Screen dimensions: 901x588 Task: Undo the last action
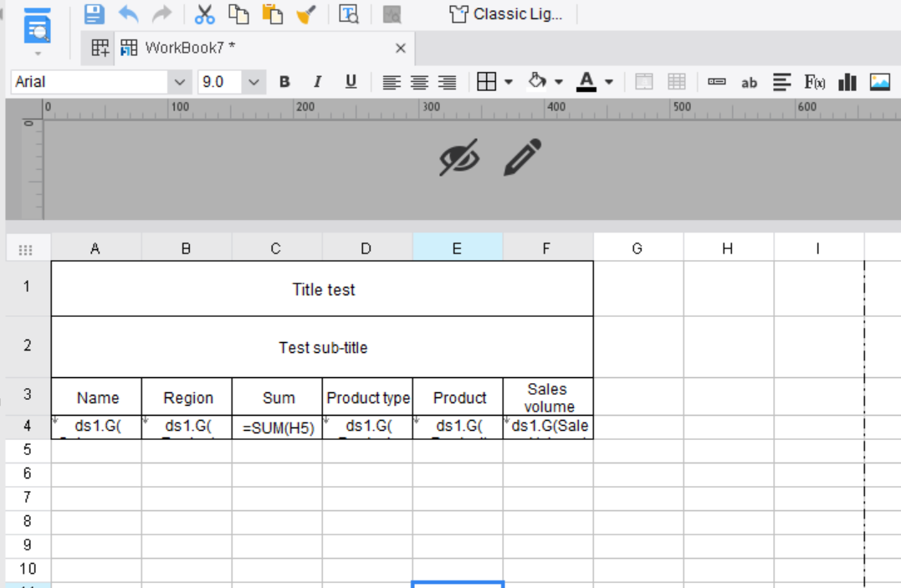coord(128,13)
